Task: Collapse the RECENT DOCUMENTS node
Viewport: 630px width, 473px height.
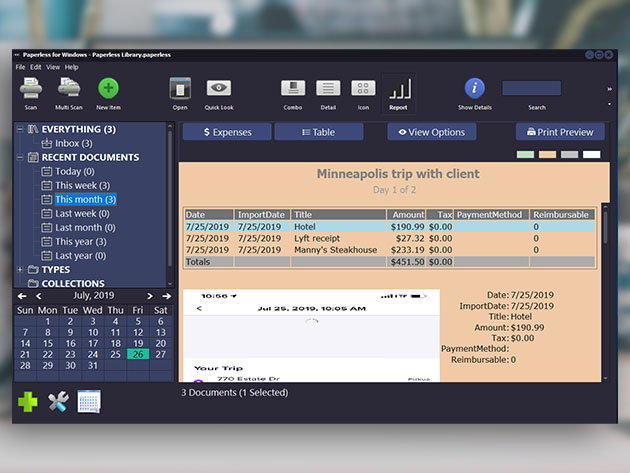Action: point(20,158)
